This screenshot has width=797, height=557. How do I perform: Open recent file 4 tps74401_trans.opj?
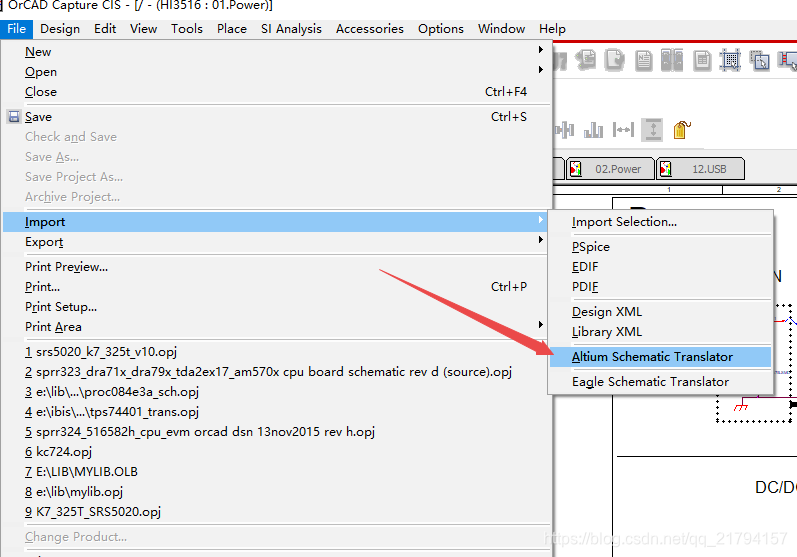(x=277, y=412)
